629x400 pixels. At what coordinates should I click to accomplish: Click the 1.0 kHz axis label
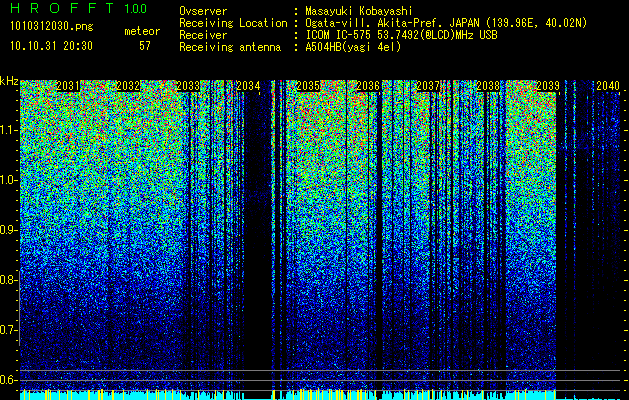[x=7, y=180]
